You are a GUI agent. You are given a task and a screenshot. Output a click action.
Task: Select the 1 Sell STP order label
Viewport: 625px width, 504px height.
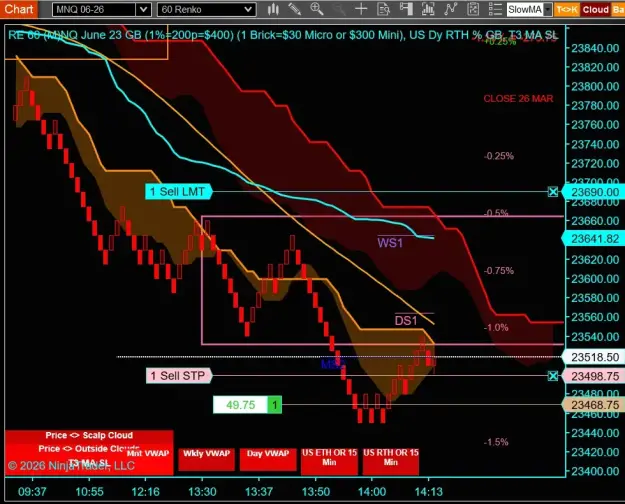[x=179, y=376]
